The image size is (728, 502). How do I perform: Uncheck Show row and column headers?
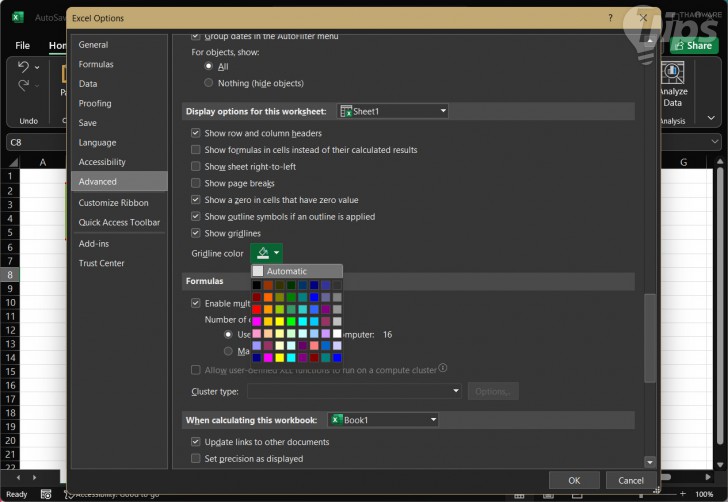[x=196, y=133]
